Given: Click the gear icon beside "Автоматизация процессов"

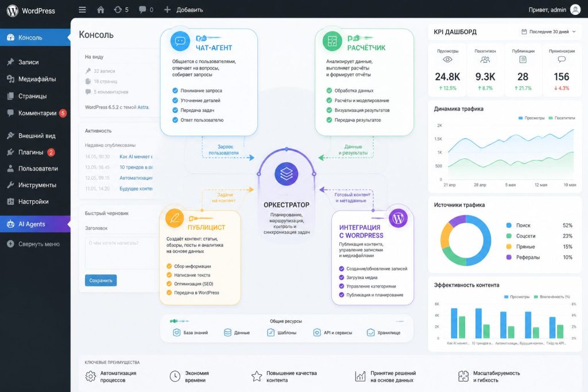Looking at the screenshot, I should coord(90,377).
